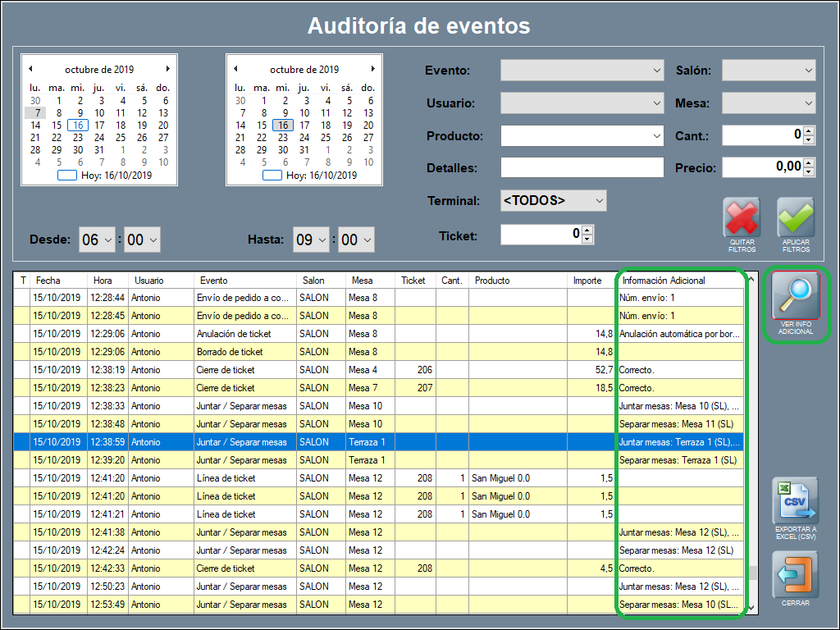Click the Exportar a Excel CSV icon
The image size is (840, 630).
796,500
